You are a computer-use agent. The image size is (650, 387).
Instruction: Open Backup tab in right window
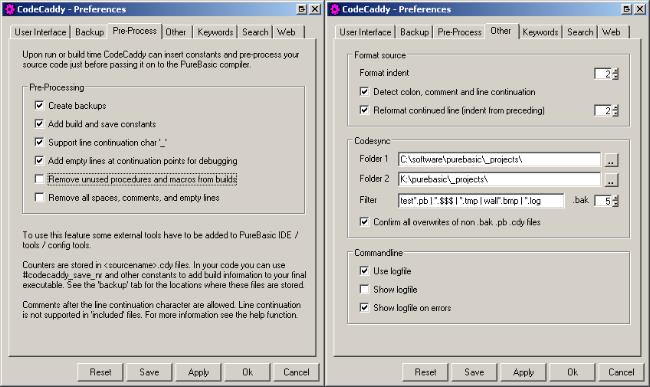[415, 32]
